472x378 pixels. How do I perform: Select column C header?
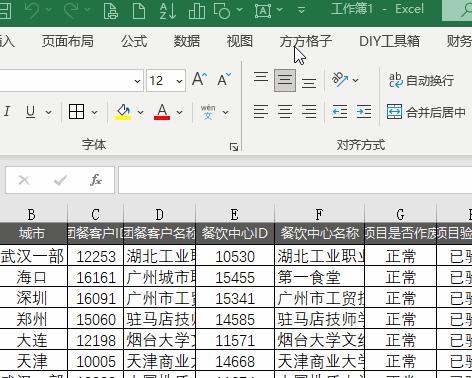(95, 214)
